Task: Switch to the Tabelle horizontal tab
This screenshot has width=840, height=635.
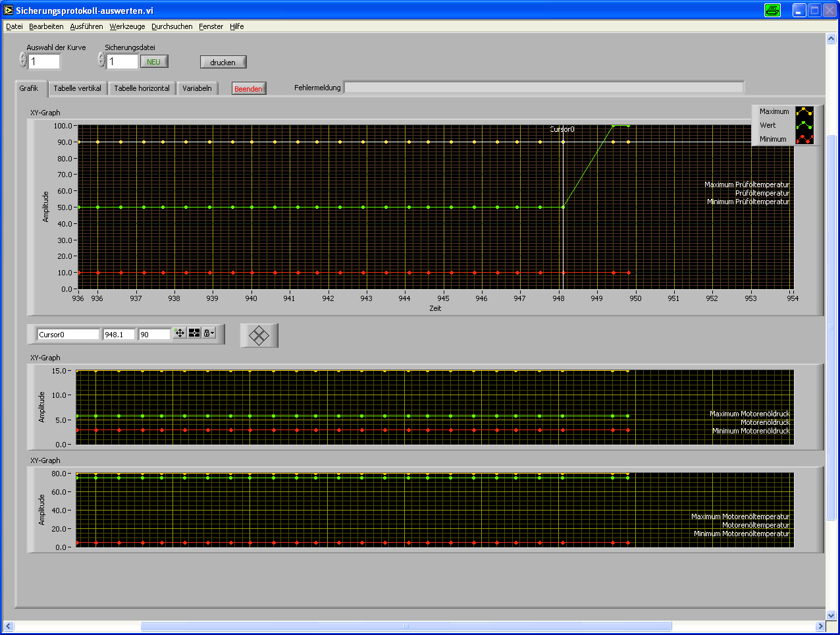Action: tap(142, 88)
